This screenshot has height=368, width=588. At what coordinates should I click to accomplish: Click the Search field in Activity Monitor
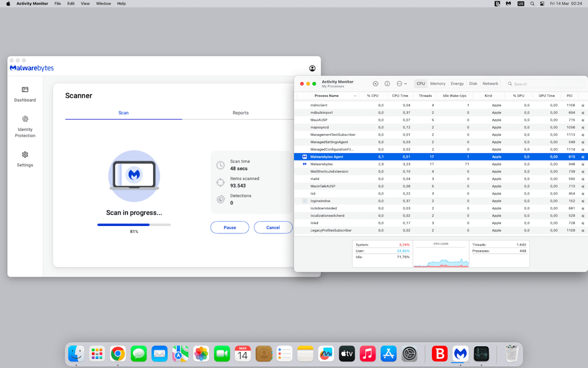[x=546, y=84]
